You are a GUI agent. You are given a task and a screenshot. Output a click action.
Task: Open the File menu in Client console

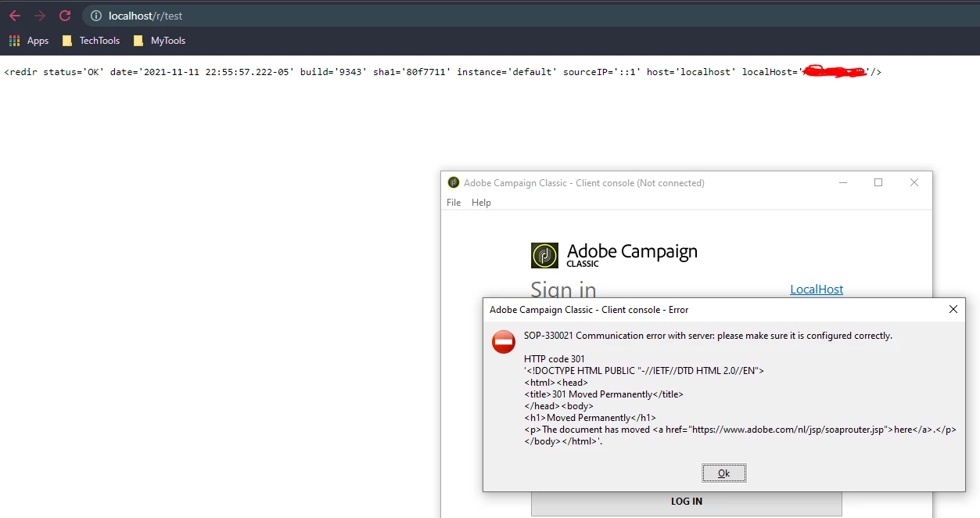coord(454,203)
